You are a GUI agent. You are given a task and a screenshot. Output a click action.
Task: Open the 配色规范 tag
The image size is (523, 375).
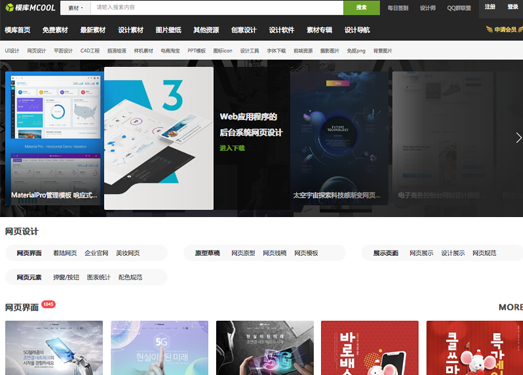pos(130,277)
